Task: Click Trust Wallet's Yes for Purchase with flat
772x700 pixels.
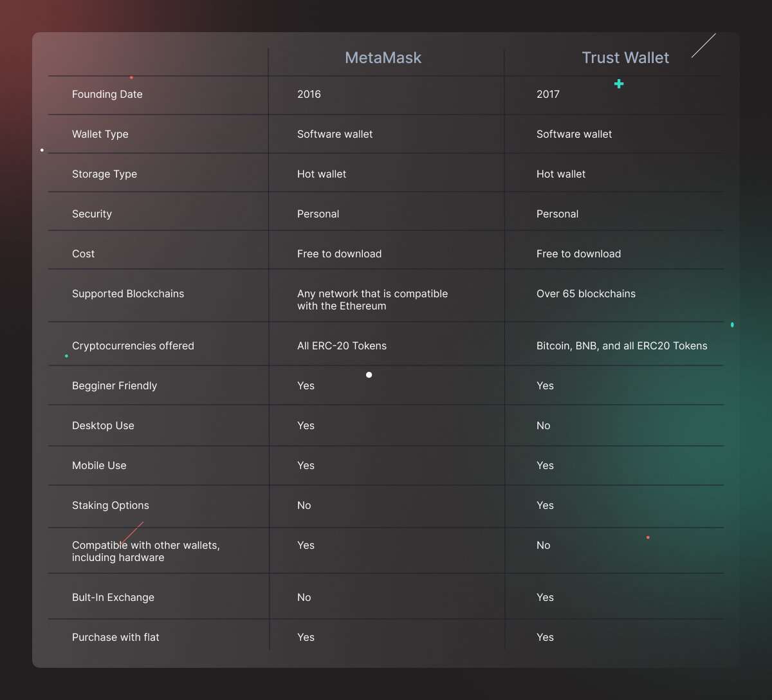Action: (546, 637)
